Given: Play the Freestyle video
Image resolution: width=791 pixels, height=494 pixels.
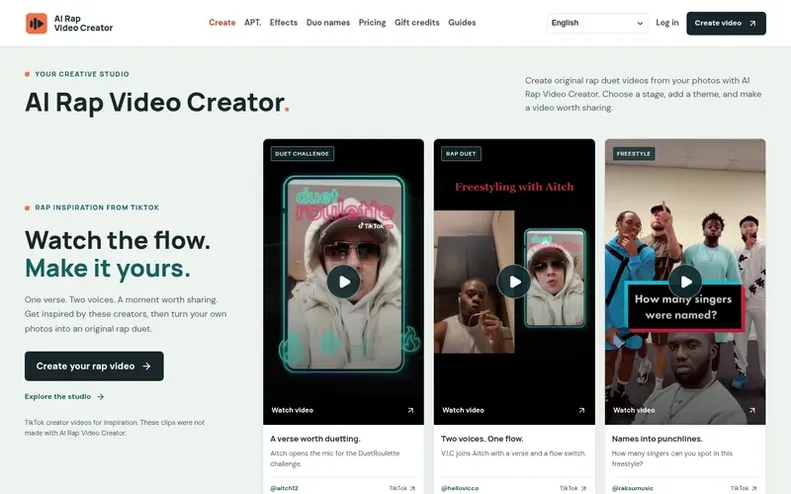Looking at the screenshot, I should click(x=685, y=282).
